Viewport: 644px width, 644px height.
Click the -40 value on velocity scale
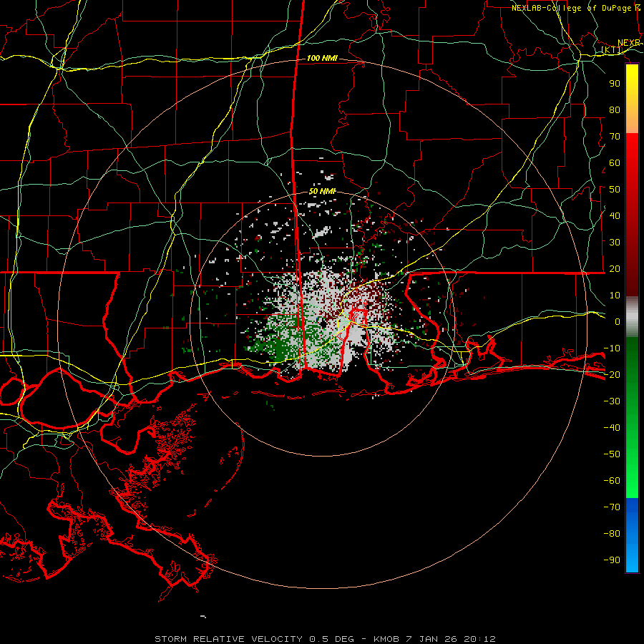(612, 428)
